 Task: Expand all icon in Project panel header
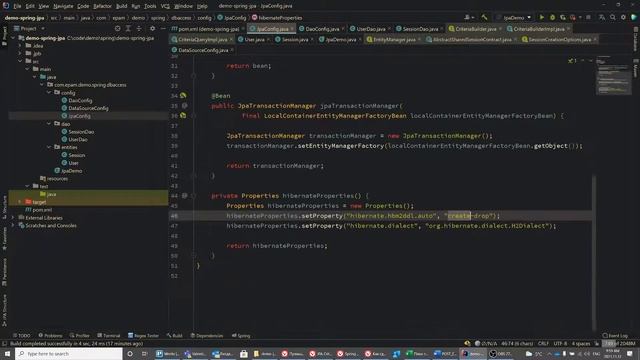[128, 29]
